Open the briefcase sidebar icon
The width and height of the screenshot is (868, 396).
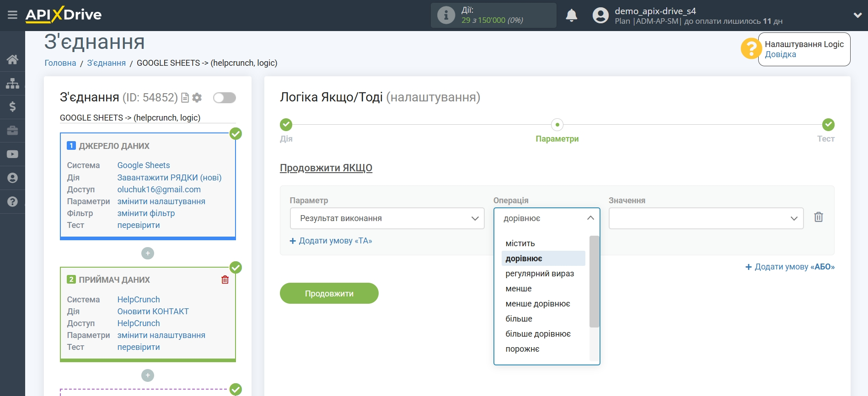[x=12, y=131]
